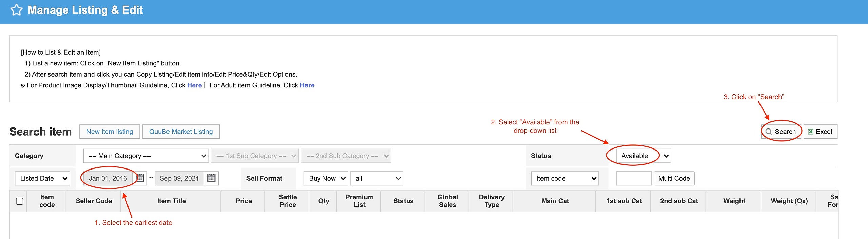Open the Adult item Guideline 'Here' link
Image resolution: width=868 pixels, height=239 pixels.
pyautogui.click(x=307, y=85)
